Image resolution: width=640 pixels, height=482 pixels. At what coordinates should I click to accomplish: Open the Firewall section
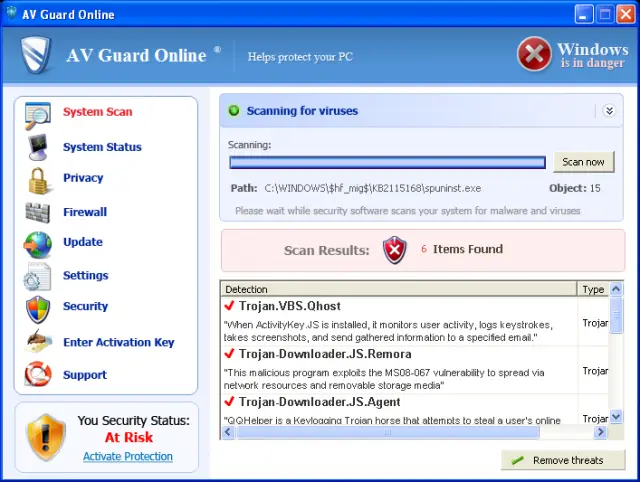click(x=85, y=212)
